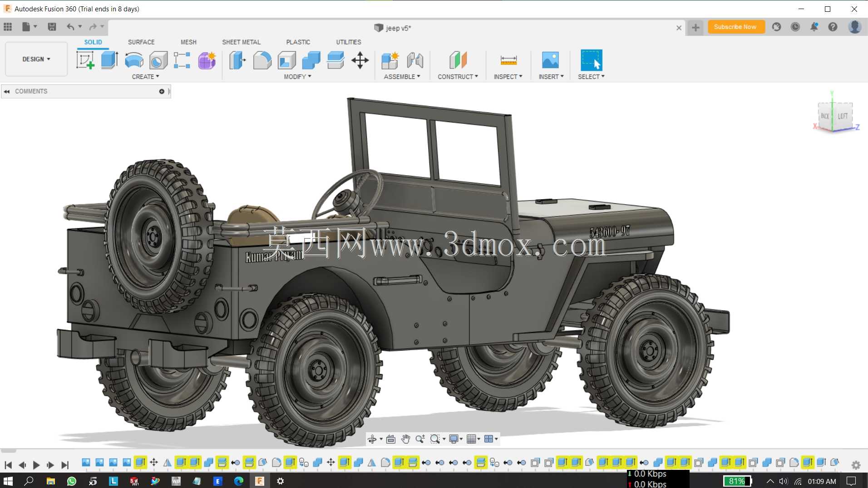Click the Subscribe Now button
868x488 pixels.
click(736, 27)
